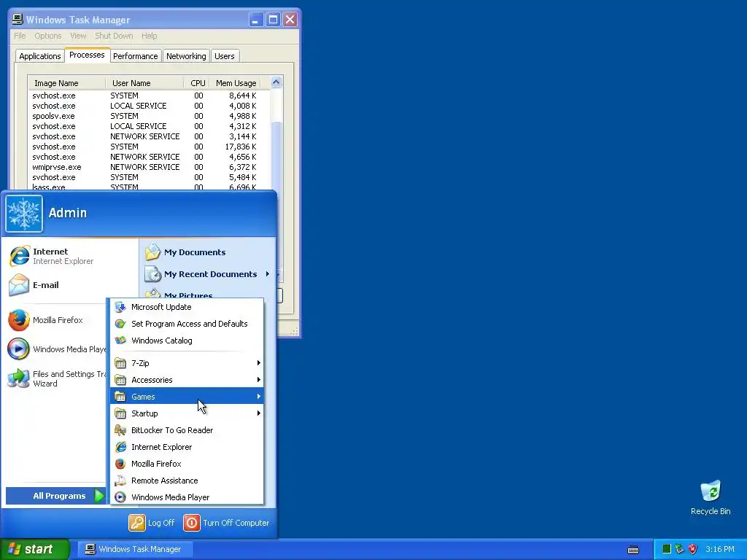Click the All Programs green arrow
Image resolution: width=747 pixels, height=560 pixels.
pyautogui.click(x=99, y=496)
